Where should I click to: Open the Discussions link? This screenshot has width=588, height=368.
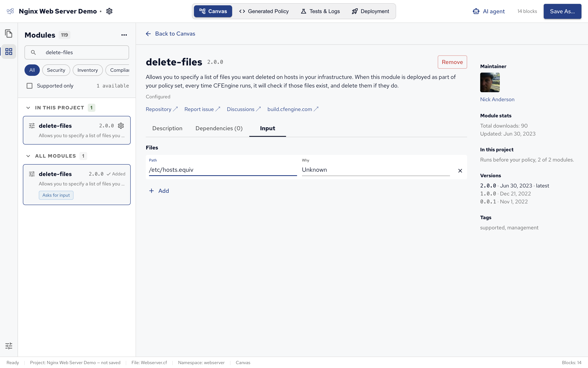click(244, 109)
